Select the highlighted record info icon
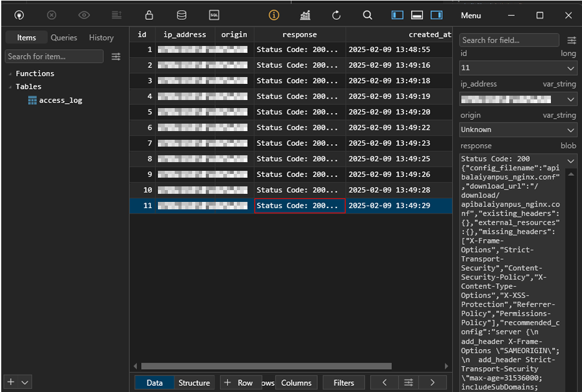This screenshot has height=392, width=582. (x=274, y=15)
